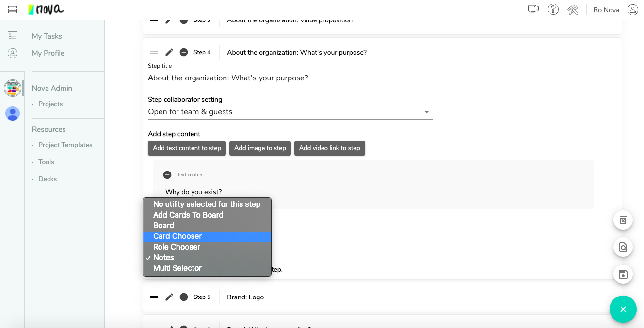Open Decks in sidebar
644x328 pixels.
[48, 179]
